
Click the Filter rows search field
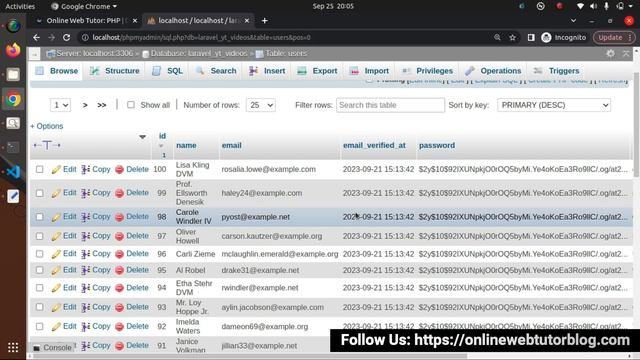coord(390,105)
